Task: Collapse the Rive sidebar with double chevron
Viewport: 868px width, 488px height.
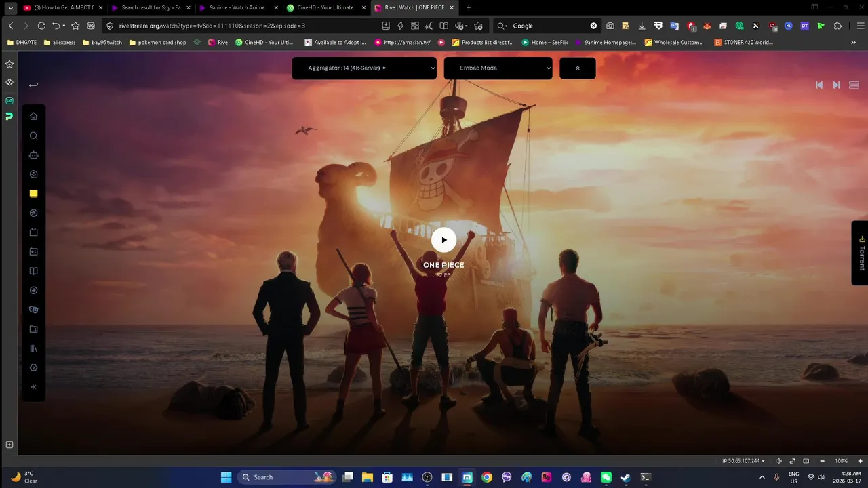Action: tap(33, 387)
